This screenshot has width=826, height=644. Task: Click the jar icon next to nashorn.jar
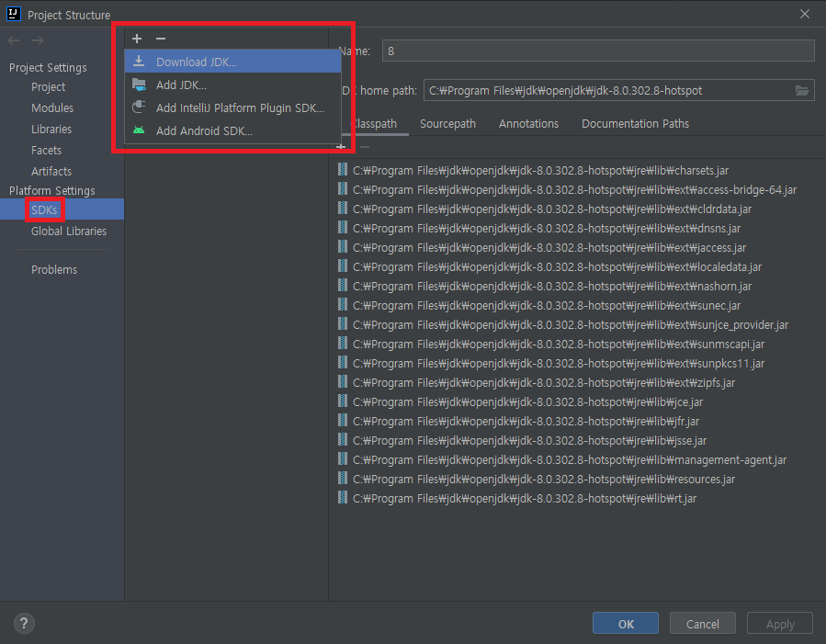point(343,286)
